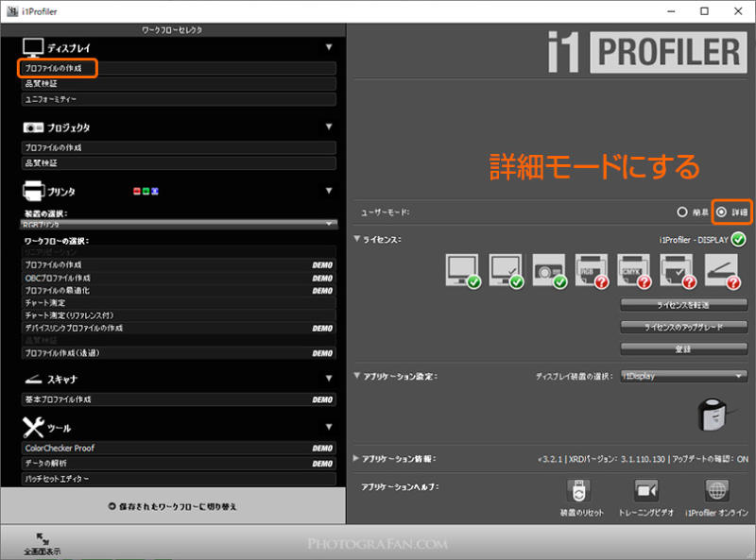The image size is (756, 560).
Task: Click the Projector section icon
Action: [33, 127]
